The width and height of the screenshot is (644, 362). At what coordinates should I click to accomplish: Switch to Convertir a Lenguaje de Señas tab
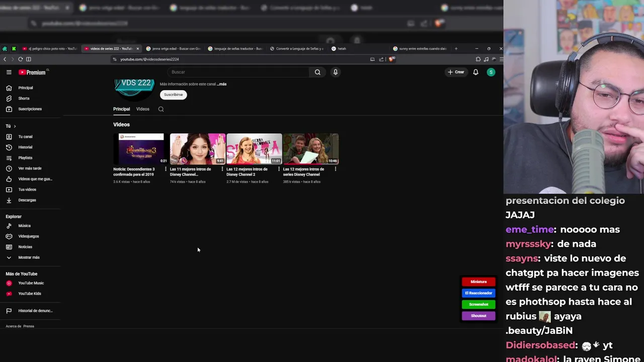(x=297, y=49)
